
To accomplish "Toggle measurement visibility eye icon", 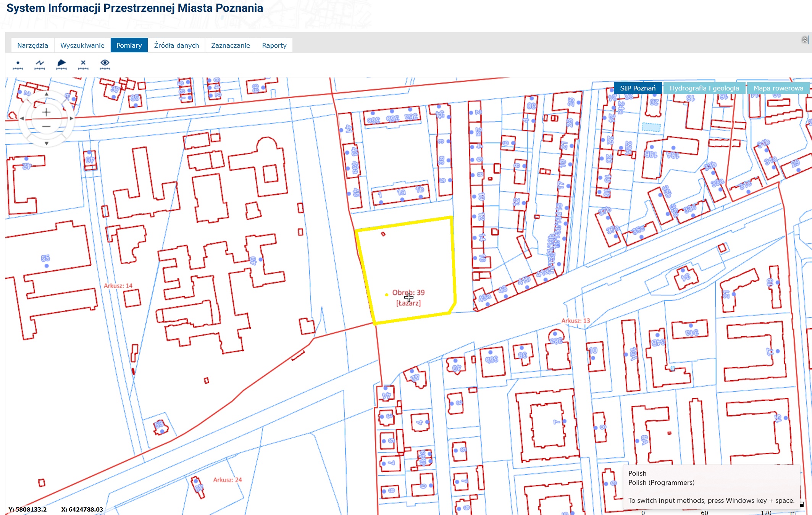I will 105,64.
